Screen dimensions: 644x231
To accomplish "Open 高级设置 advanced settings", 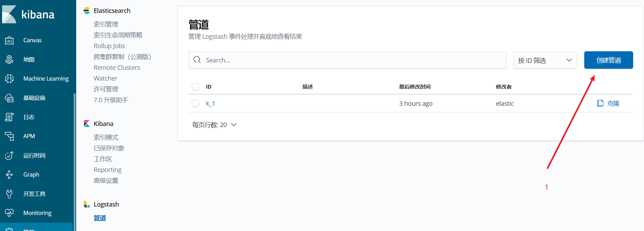I will [x=106, y=181].
